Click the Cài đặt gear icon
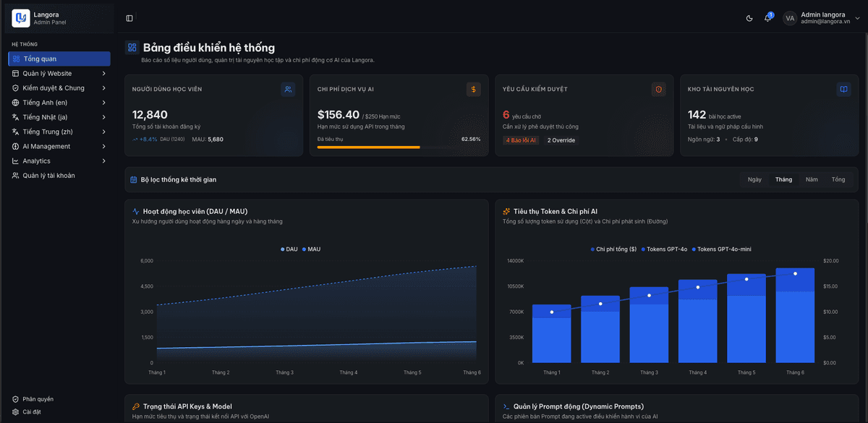This screenshot has height=423, width=868. (x=16, y=412)
